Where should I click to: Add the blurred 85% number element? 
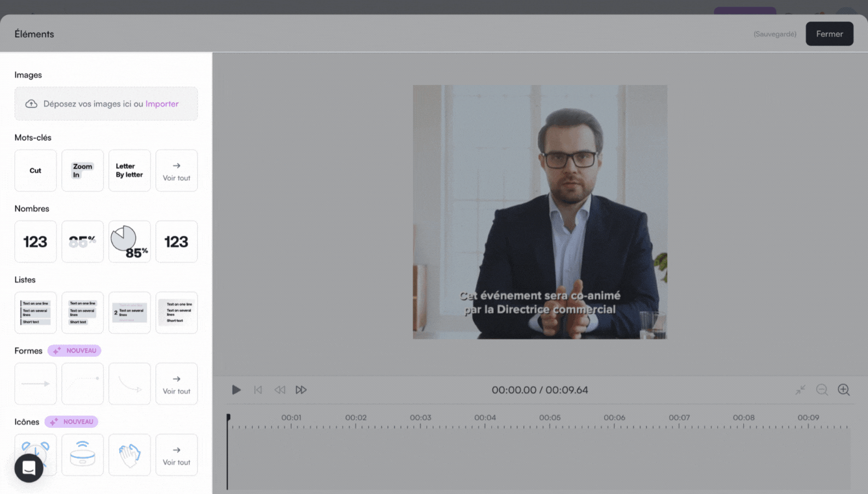click(83, 242)
